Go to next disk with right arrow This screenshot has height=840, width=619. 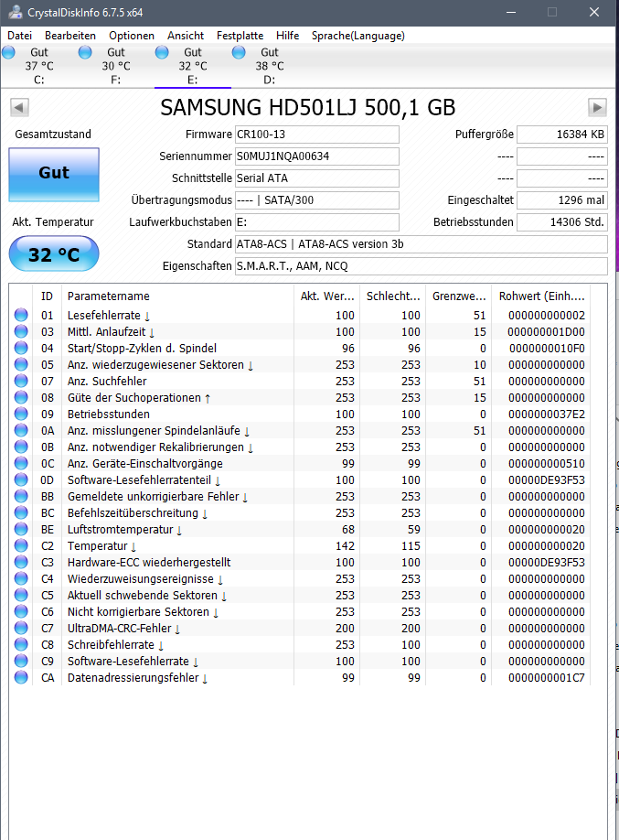(x=598, y=107)
